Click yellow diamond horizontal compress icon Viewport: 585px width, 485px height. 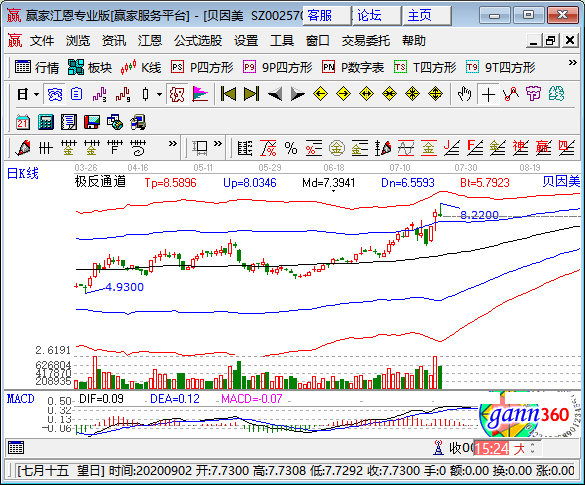pos(389,94)
